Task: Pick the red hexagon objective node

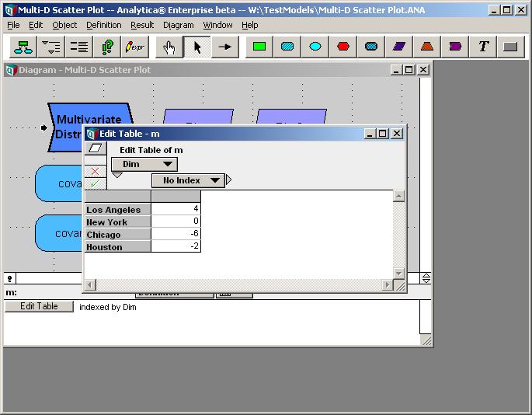Action: click(343, 47)
